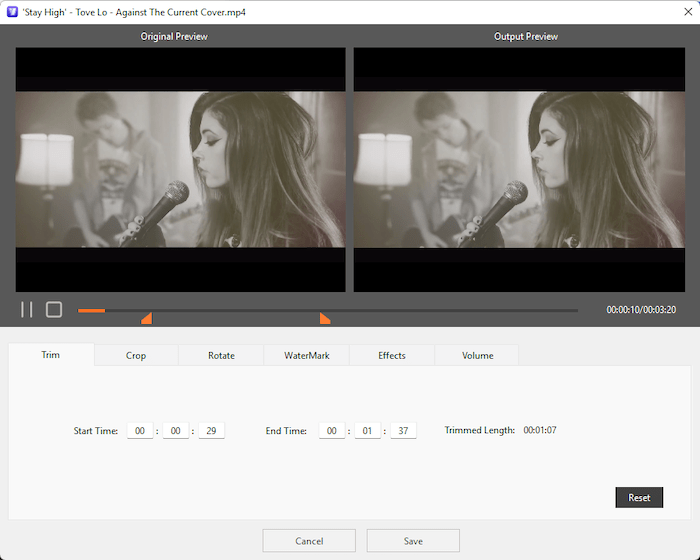Image resolution: width=700 pixels, height=560 pixels.
Task: Click the Start Time hours field
Action: (x=140, y=430)
